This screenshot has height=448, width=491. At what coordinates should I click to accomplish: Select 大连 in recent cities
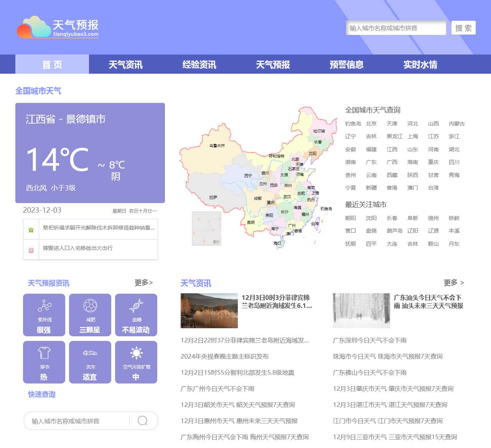coord(392,244)
